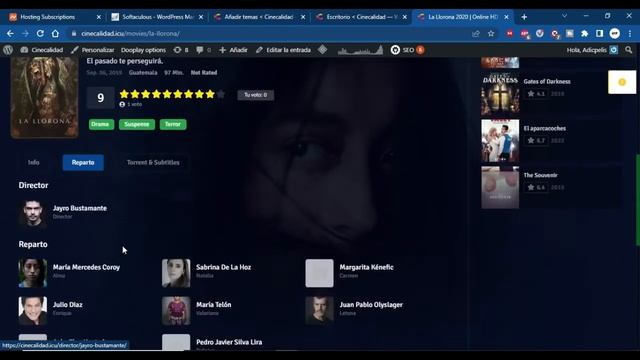Viewport: 640px width, 360px height.
Task: Open the tab search chevron
Action: tap(564, 16)
